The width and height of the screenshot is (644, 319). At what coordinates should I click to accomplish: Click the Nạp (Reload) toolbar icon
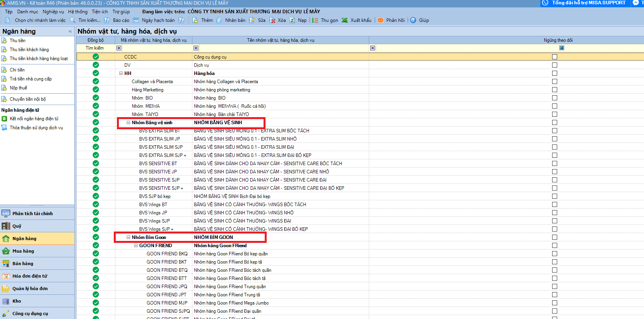click(x=292, y=20)
